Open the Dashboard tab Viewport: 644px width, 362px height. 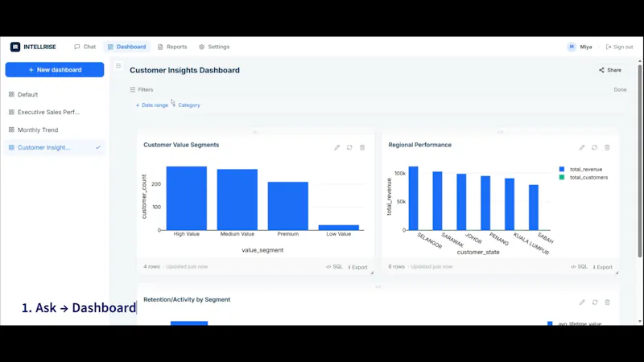(x=127, y=47)
